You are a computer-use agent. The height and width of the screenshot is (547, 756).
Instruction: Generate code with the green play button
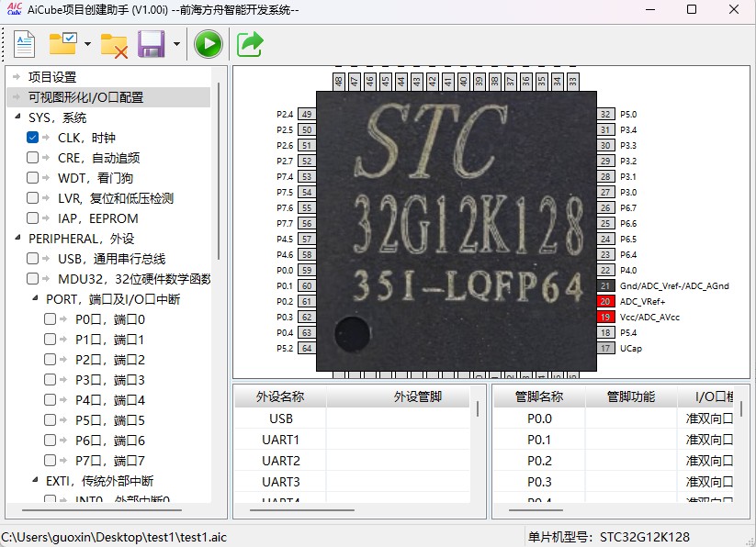coord(209,44)
